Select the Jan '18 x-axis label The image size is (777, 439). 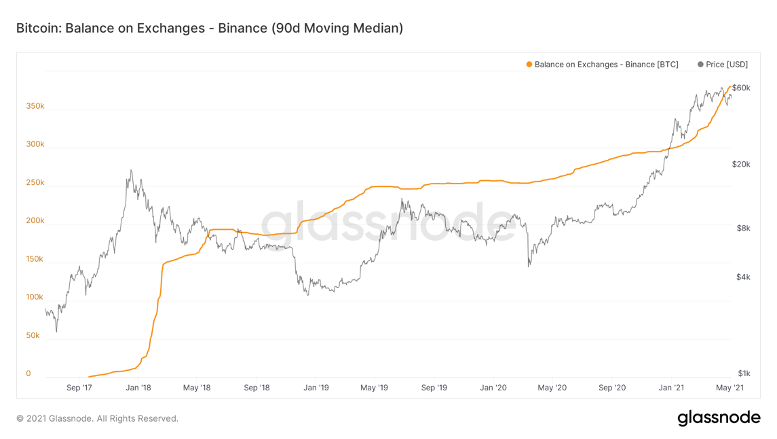click(x=139, y=387)
